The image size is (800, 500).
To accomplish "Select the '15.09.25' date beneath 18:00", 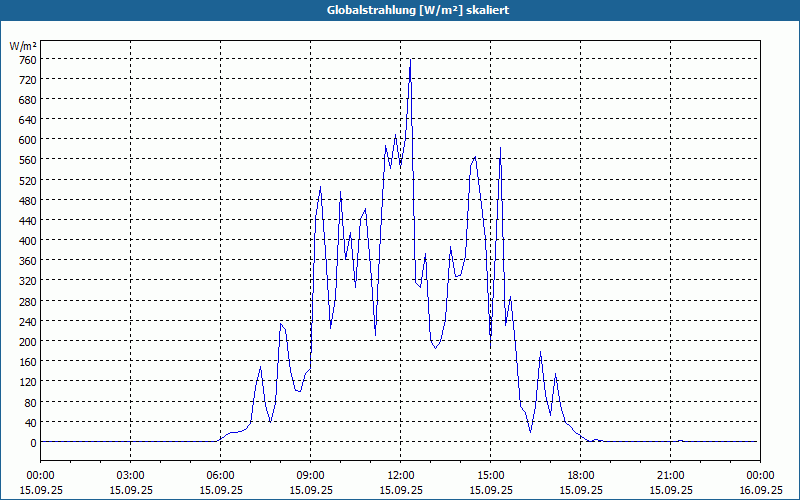I will [x=581, y=490].
